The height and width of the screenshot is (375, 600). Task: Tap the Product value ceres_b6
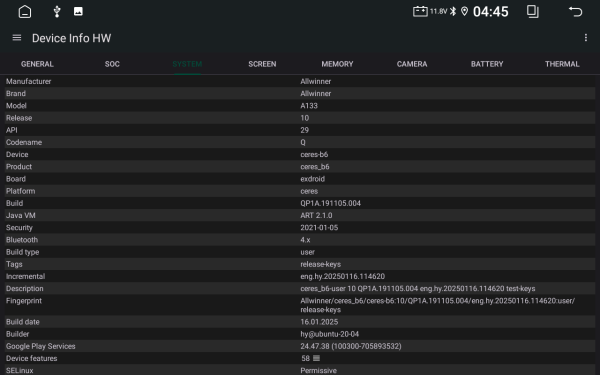tap(315, 167)
